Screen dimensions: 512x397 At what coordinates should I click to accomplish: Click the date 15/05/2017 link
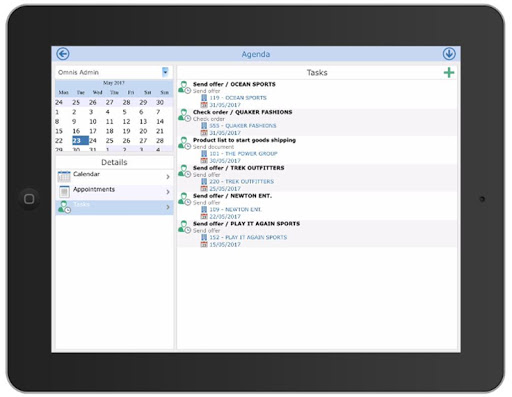point(225,245)
